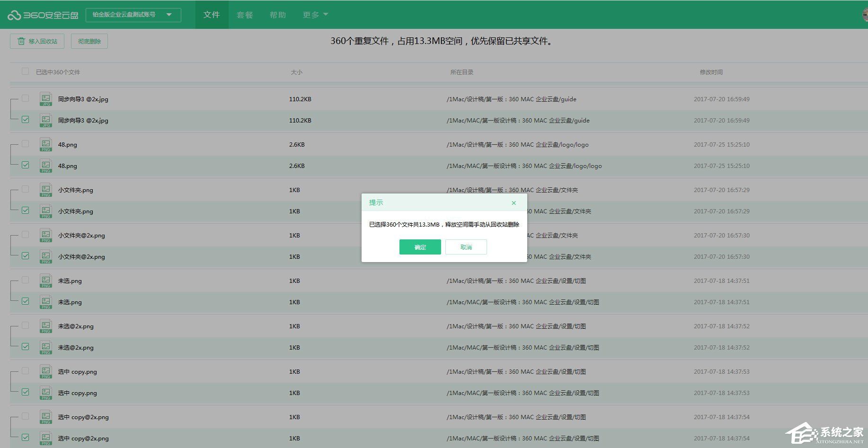Screen dimensions: 868x448
Task: Click the user avatar icon at top right
Action: (863, 14)
